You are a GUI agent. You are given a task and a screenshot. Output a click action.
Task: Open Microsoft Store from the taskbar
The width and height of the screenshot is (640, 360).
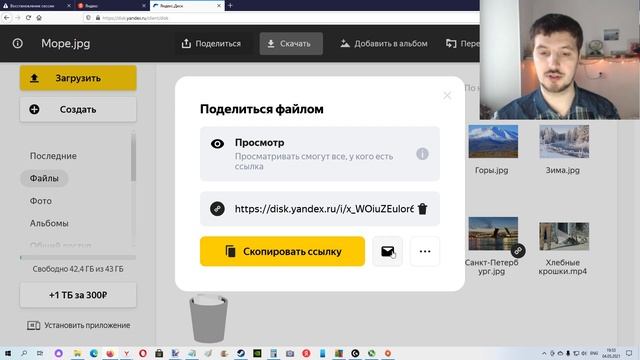coord(159,353)
